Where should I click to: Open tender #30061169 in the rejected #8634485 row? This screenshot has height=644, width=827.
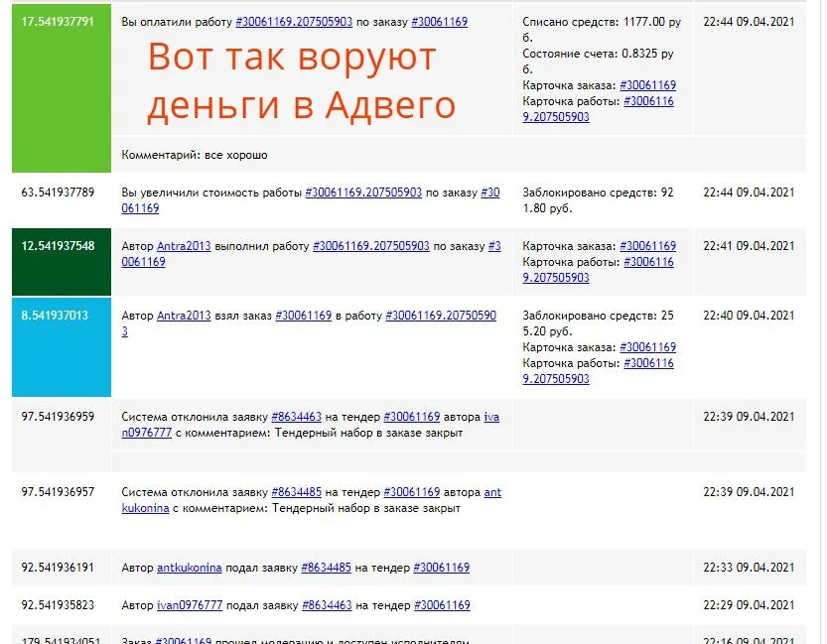click(x=412, y=492)
